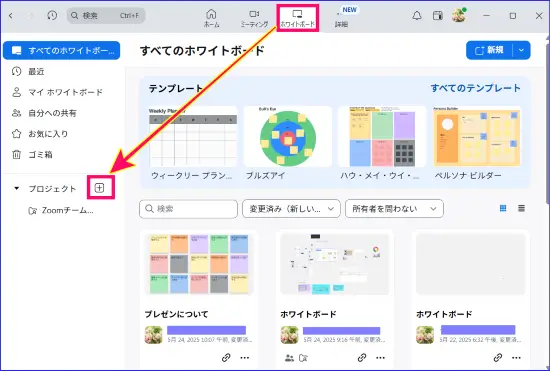Open the ホーム tab
The image size is (550, 371).
[212, 19]
